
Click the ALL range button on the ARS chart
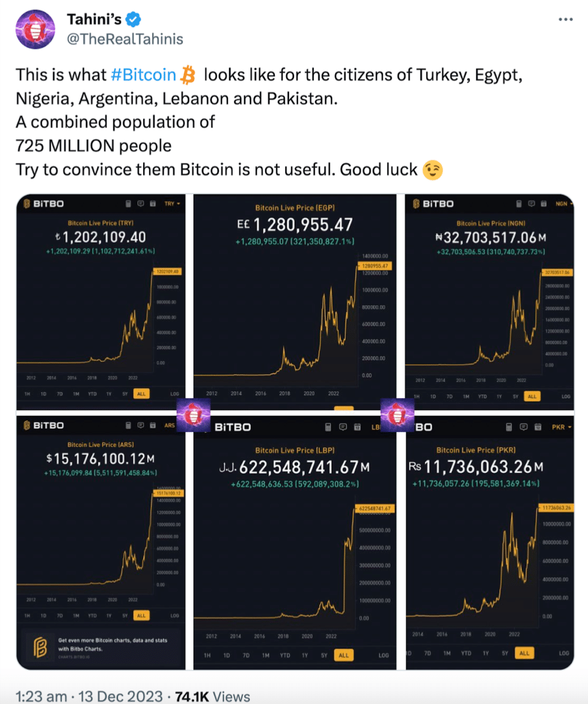point(141,615)
